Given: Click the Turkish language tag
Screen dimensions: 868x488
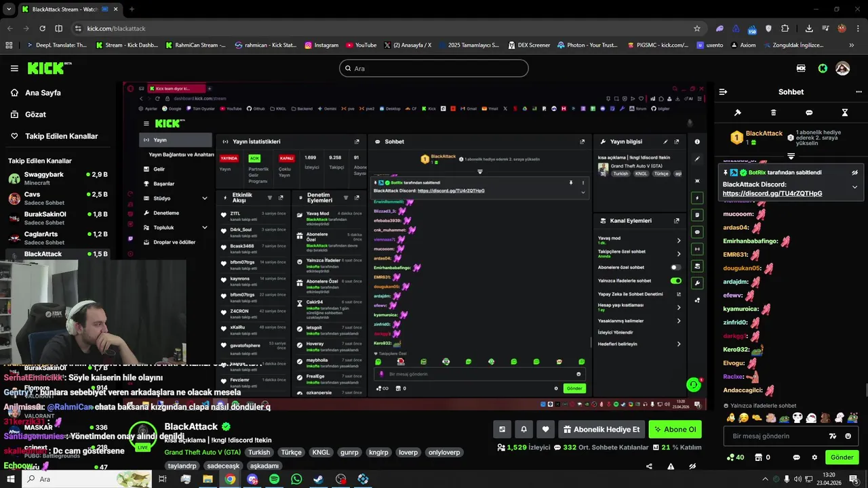Looking at the screenshot, I should [258, 452].
